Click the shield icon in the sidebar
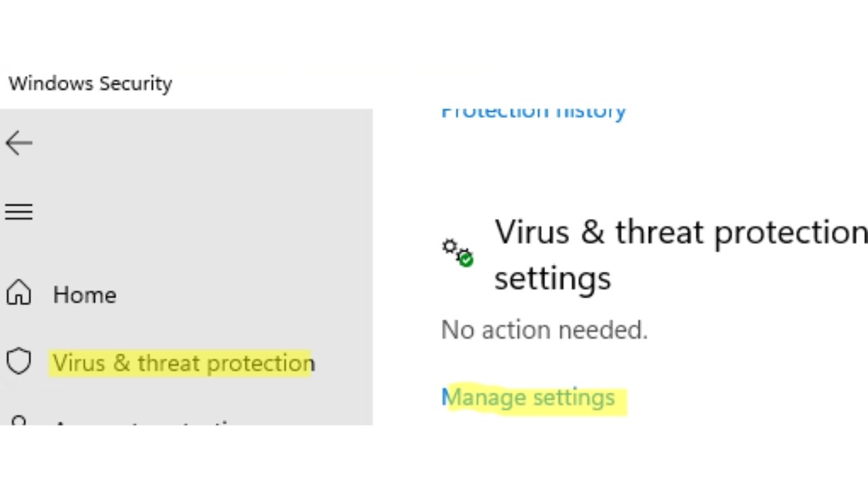 click(x=19, y=362)
